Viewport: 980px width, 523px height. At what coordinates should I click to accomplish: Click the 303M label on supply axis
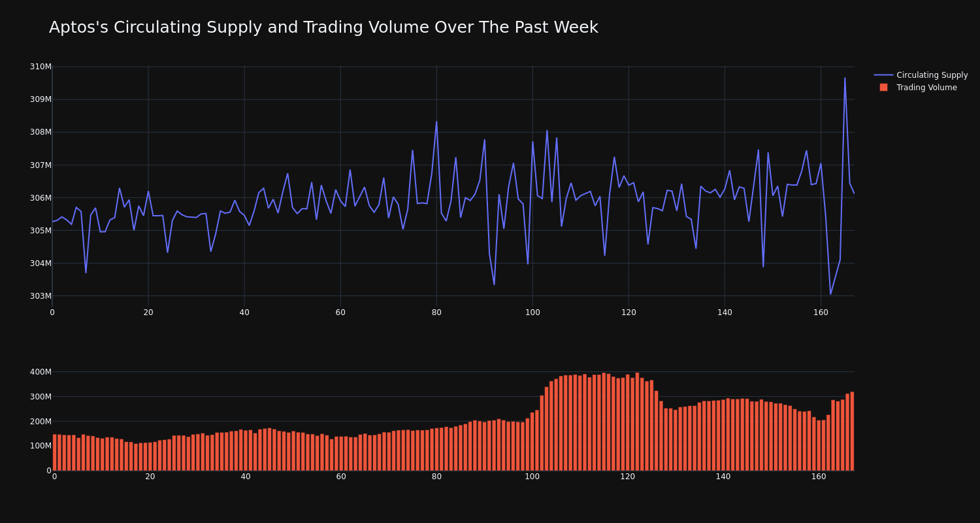click(x=41, y=295)
